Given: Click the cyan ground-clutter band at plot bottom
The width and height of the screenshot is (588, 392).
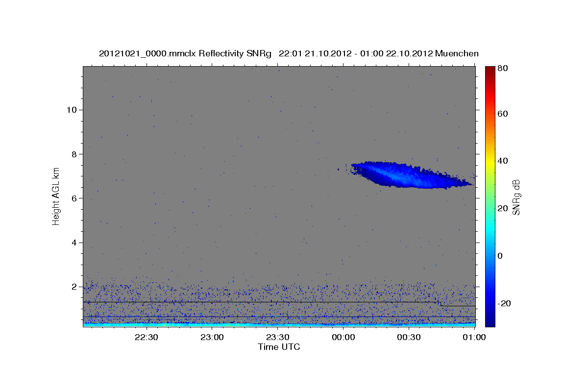Looking at the screenshot, I should tap(279, 324).
